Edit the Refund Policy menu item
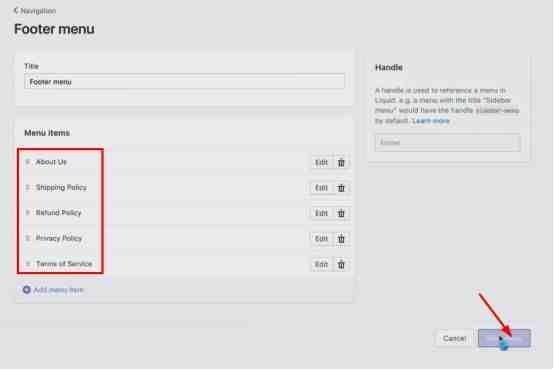 coord(321,213)
